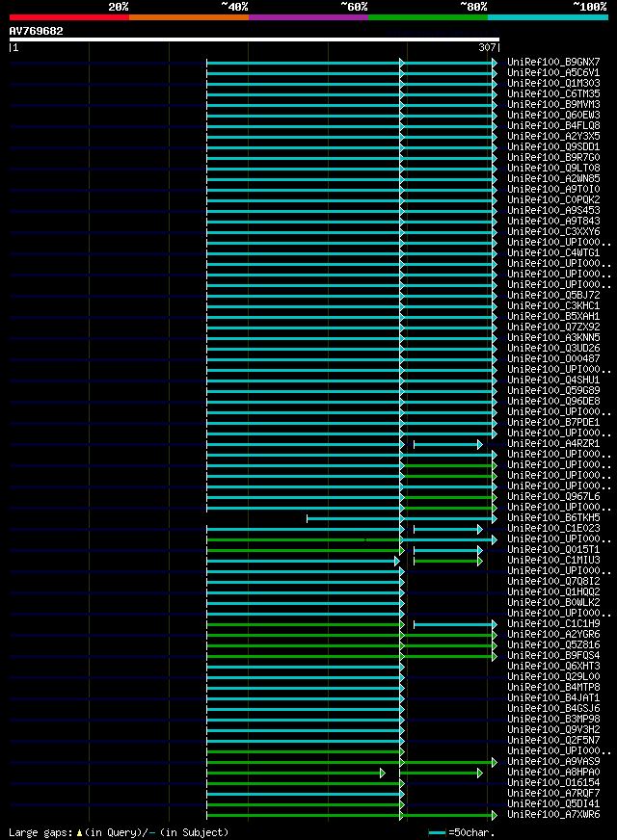Image resolution: width=617 pixels, height=840 pixels.
Task: Open hit UniRef100_Q1M303
Action: pyautogui.click(x=553, y=84)
